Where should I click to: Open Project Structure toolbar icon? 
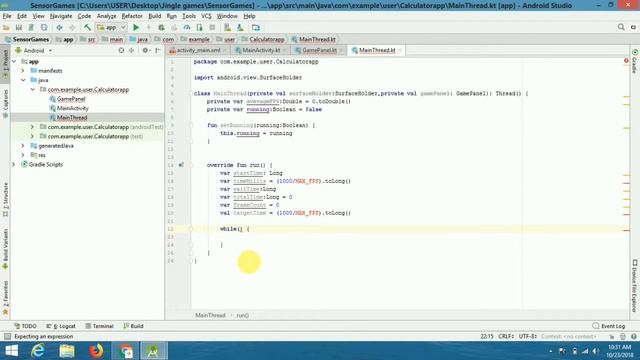pos(256,27)
